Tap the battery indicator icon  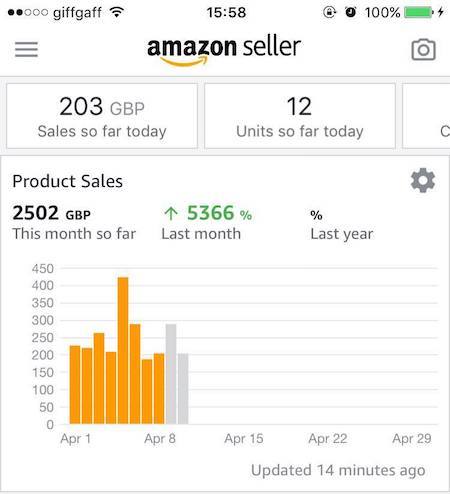[x=419, y=13]
